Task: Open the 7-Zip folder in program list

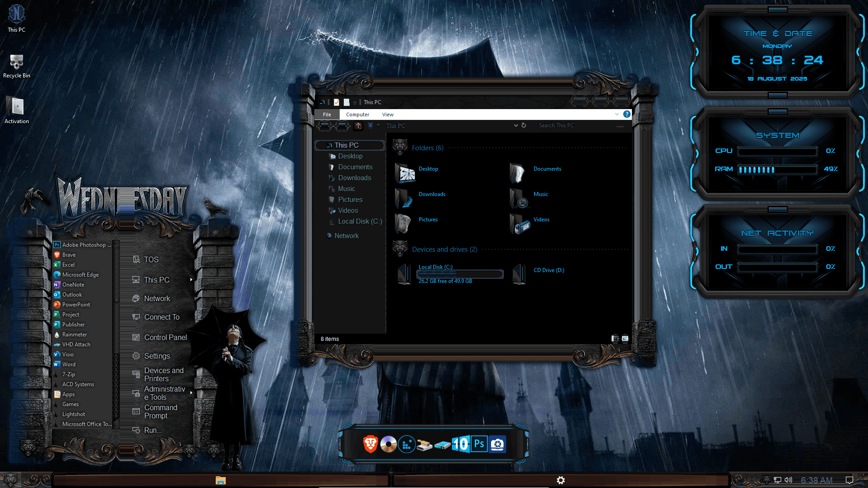Action: coord(69,374)
